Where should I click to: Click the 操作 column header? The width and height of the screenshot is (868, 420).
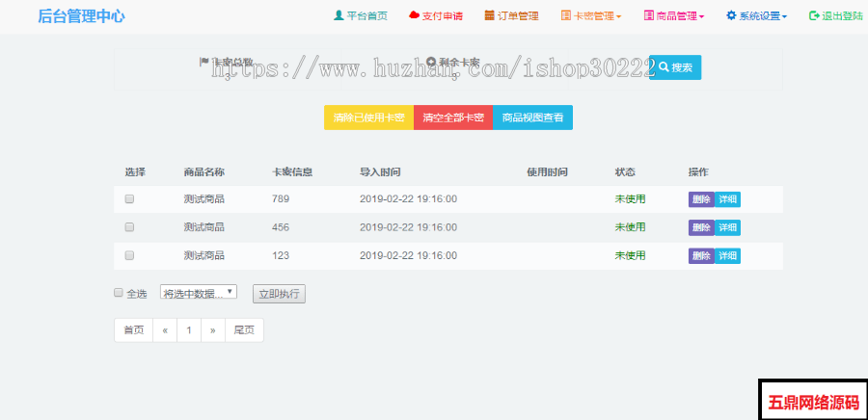click(x=698, y=172)
